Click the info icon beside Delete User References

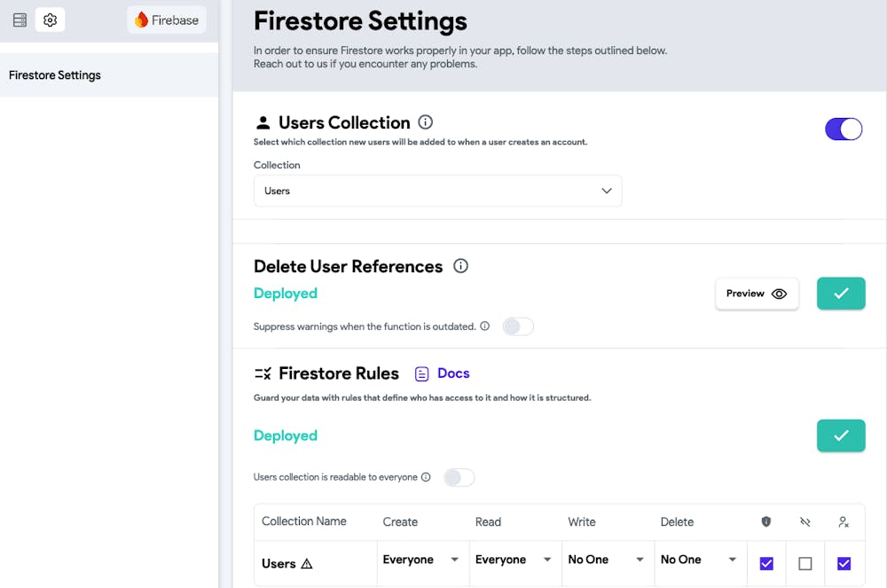(460, 266)
